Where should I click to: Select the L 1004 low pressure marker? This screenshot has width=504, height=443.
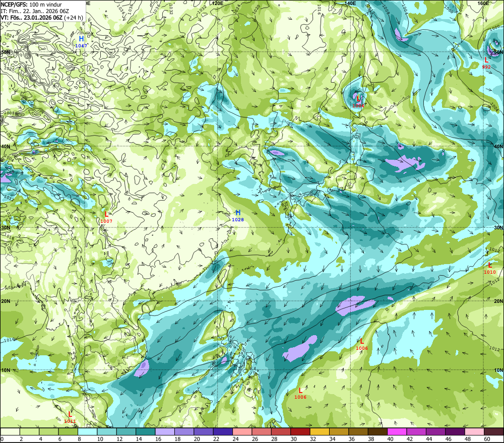(358, 102)
